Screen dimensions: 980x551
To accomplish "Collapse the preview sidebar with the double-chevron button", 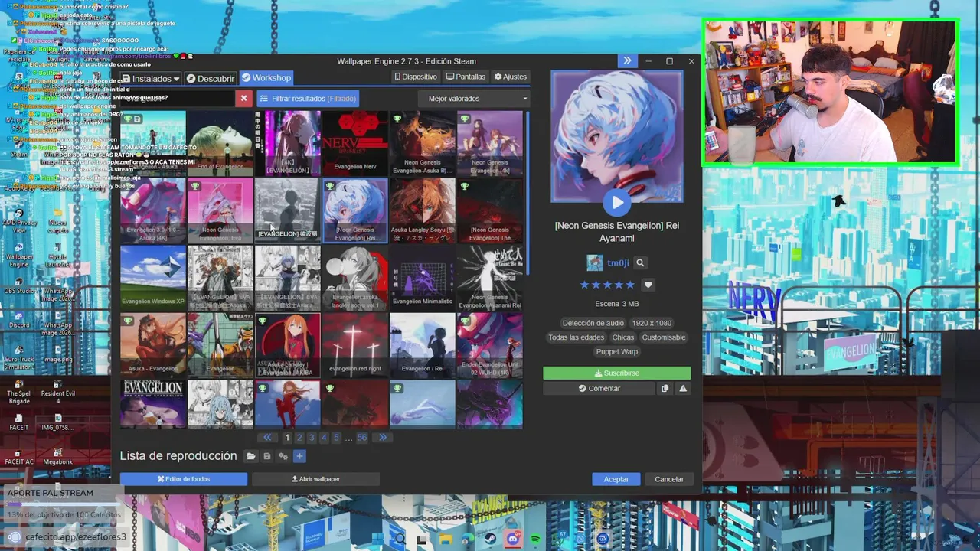I will click(627, 61).
